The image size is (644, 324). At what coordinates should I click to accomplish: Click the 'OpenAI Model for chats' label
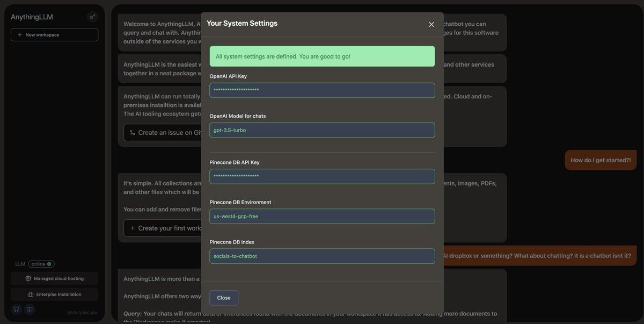pos(238,116)
